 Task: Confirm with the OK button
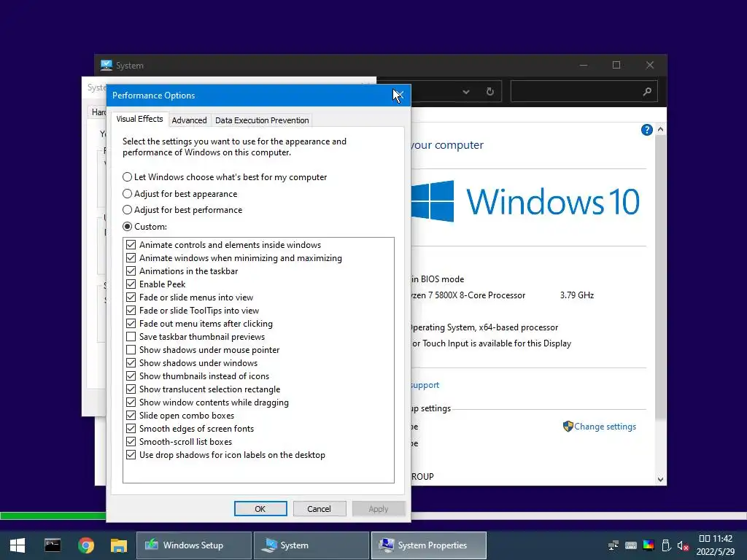coord(260,508)
